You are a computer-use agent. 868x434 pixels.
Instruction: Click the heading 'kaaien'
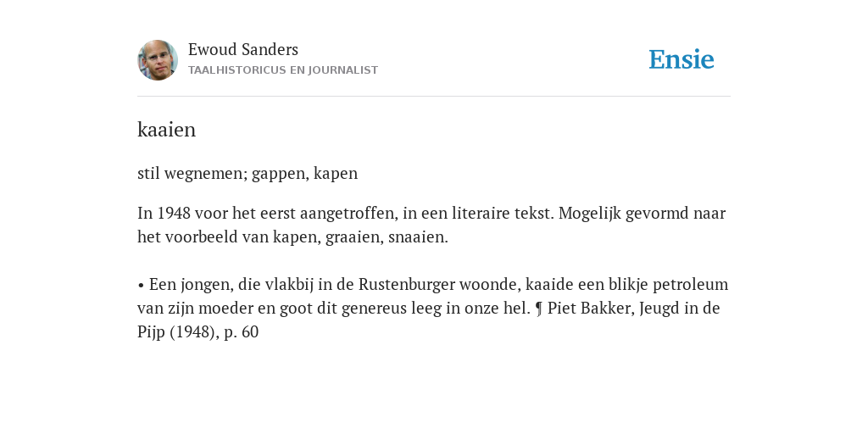tap(167, 130)
